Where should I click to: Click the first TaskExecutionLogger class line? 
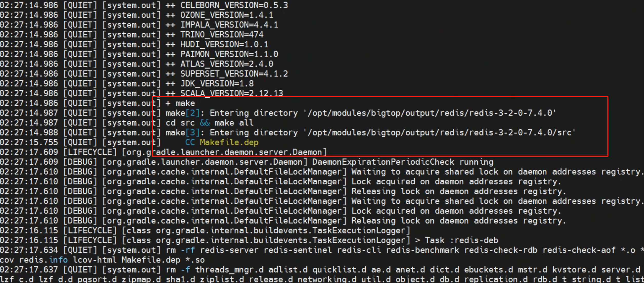pyautogui.click(x=266, y=231)
